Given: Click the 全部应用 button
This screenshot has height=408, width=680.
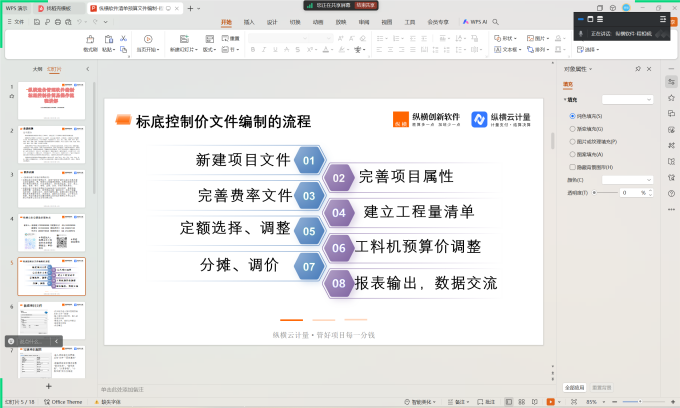Looking at the screenshot, I should pyautogui.click(x=574, y=386).
